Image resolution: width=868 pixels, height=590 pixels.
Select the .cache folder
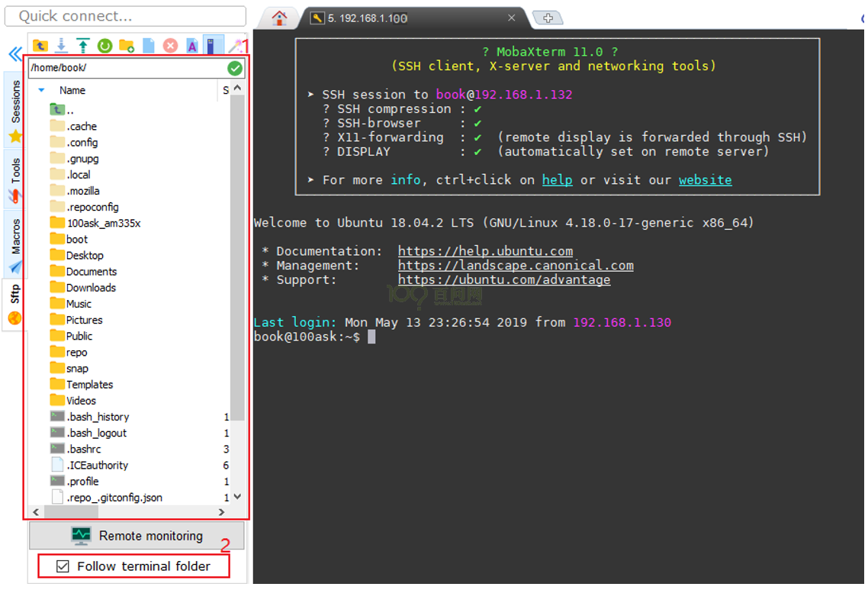point(73,126)
